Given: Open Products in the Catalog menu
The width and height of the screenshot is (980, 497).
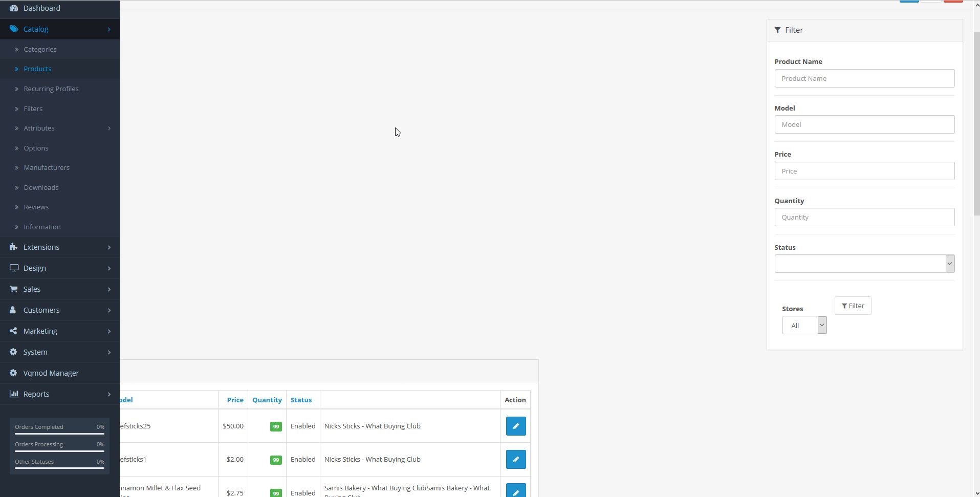Looking at the screenshot, I should click(37, 69).
